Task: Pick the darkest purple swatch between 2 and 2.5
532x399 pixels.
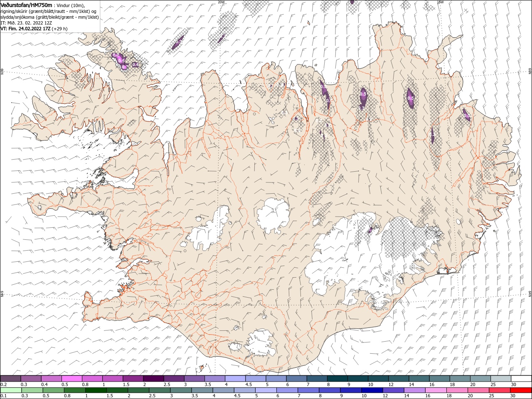Action: [x=153, y=379]
